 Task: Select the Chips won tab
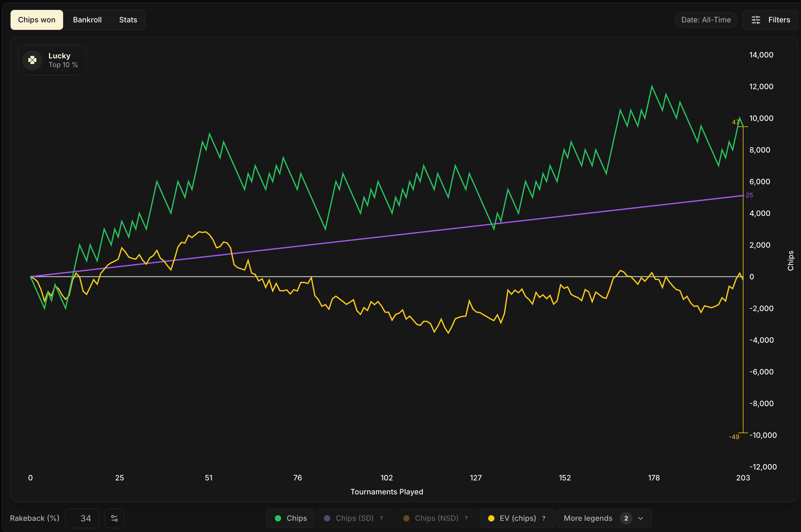point(37,20)
